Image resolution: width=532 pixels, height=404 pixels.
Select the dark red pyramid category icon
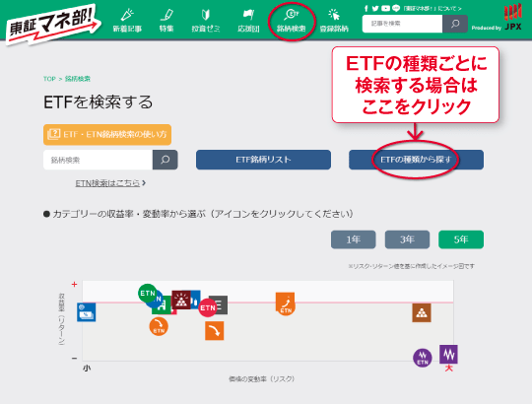(181, 300)
